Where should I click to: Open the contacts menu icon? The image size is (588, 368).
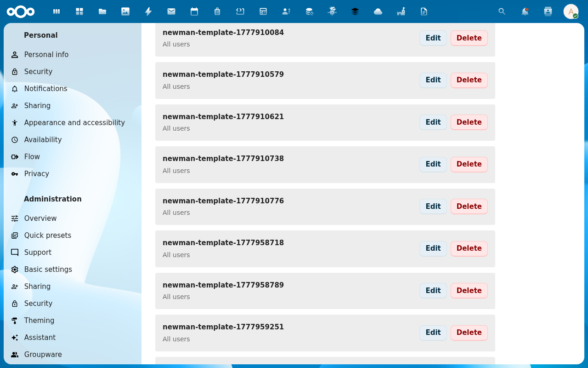tap(548, 11)
